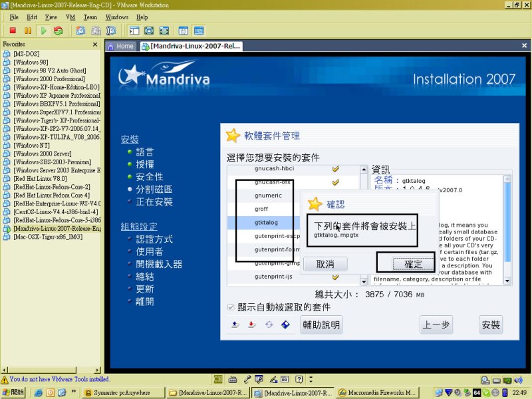Click the CH input language icon in the status bar
532x399 pixels.
coord(218,379)
